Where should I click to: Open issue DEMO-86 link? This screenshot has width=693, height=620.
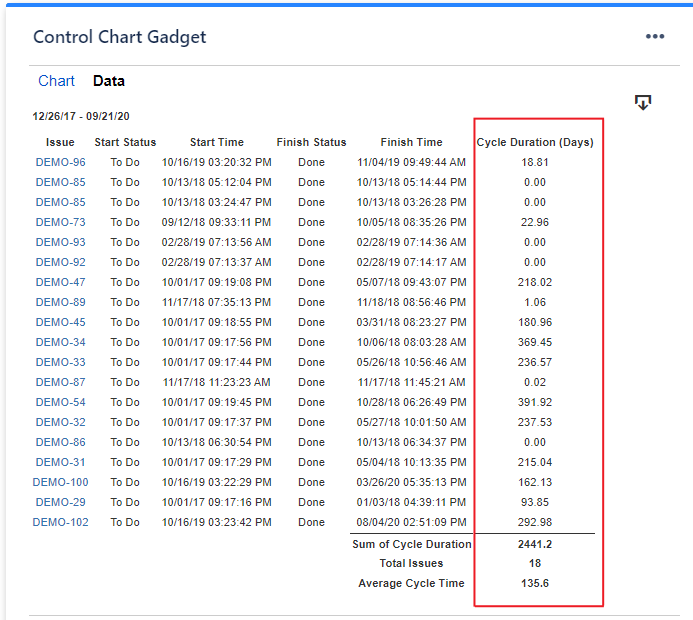click(x=61, y=442)
